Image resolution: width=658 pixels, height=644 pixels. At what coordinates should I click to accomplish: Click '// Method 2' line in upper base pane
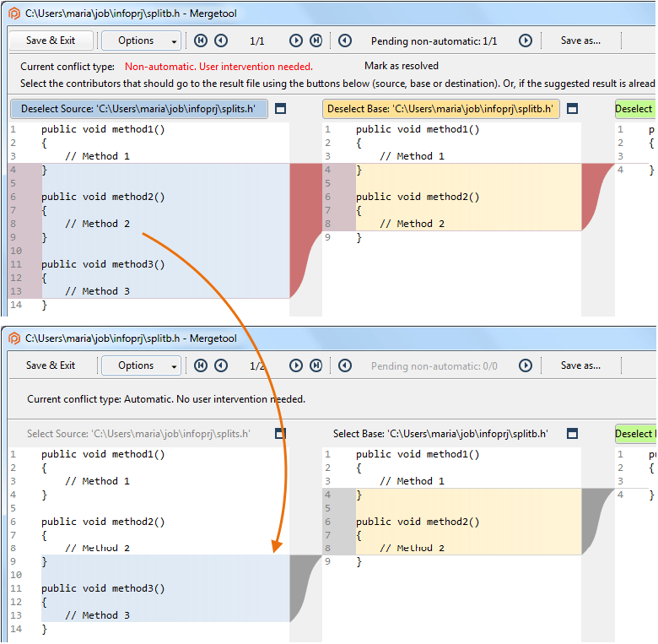(x=412, y=224)
